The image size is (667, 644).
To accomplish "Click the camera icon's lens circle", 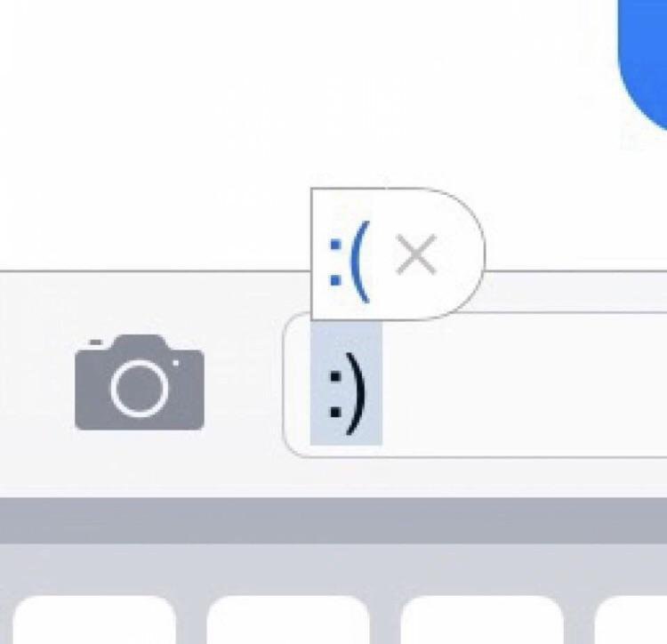I will (x=140, y=389).
